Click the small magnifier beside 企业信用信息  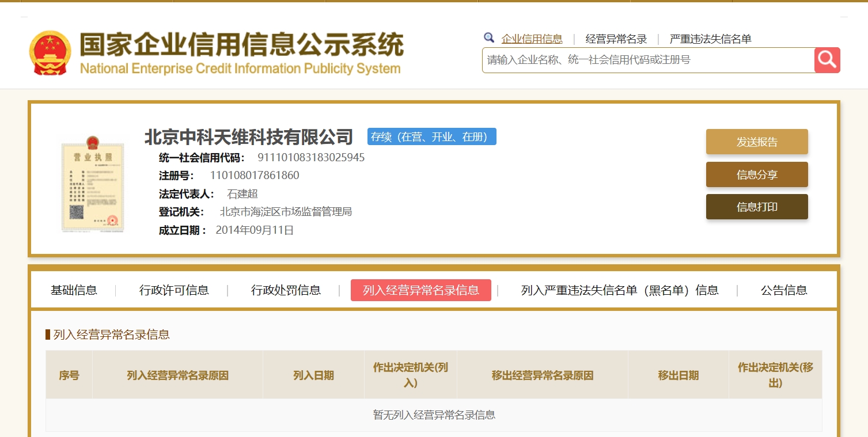489,38
